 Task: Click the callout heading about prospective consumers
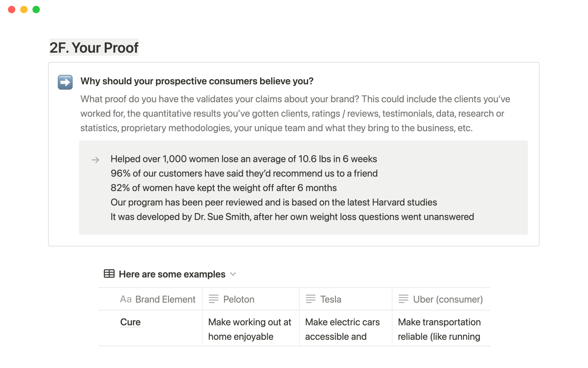point(197,81)
